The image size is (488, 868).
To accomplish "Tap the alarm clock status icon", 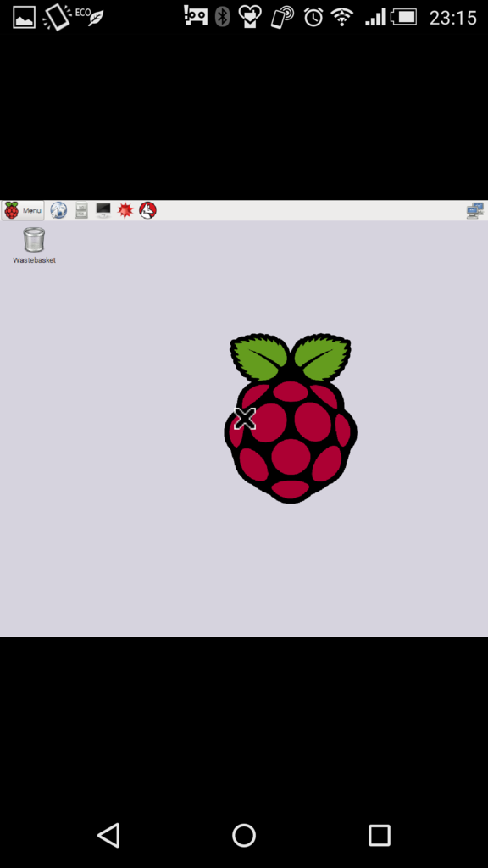I will pos(313,17).
